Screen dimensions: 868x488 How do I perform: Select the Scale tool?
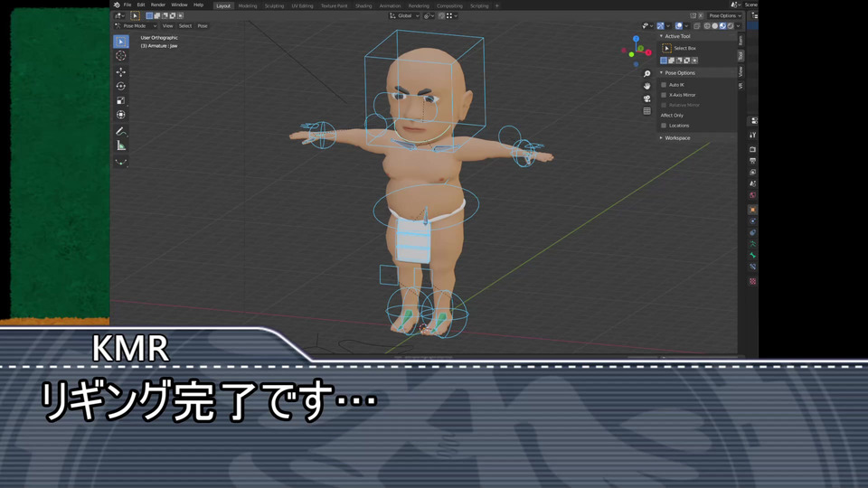(x=120, y=100)
